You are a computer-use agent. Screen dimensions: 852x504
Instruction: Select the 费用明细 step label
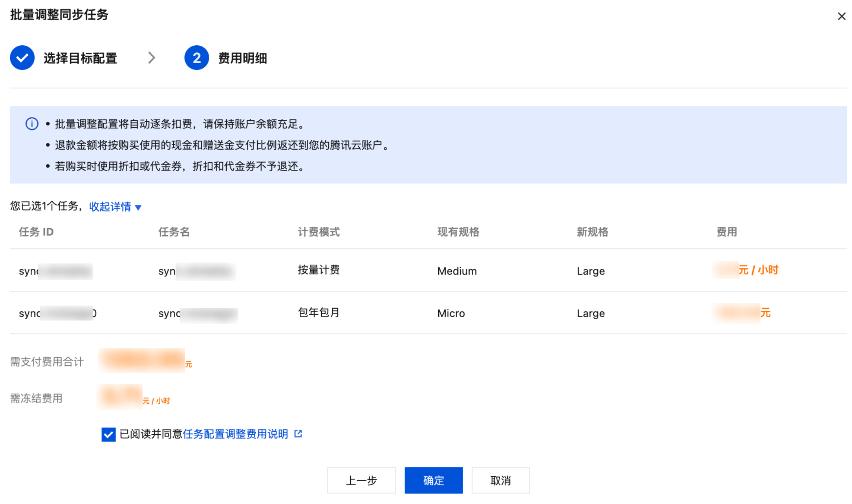coord(242,58)
